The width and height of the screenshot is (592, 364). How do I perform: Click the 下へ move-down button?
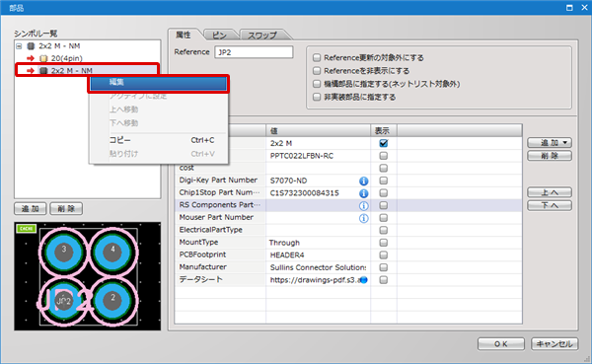pos(550,205)
